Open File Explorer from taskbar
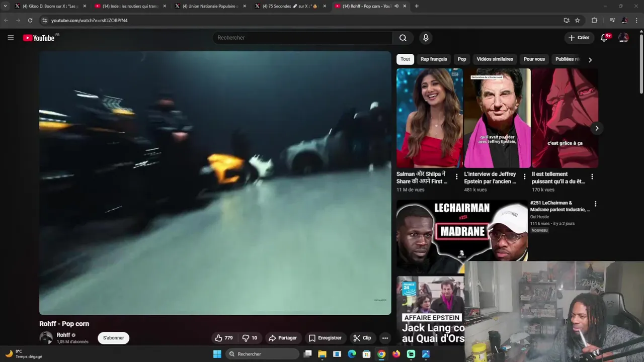644x362 pixels. [322, 354]
